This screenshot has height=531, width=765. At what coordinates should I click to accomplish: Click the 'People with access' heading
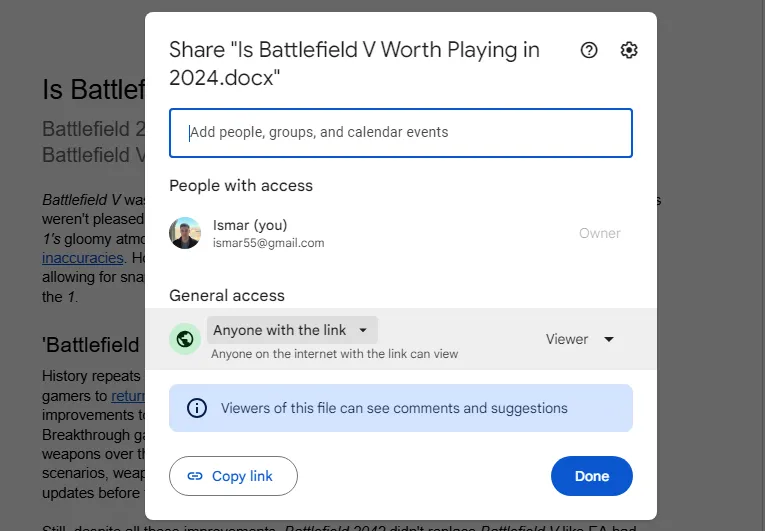[x=241, y=185]
